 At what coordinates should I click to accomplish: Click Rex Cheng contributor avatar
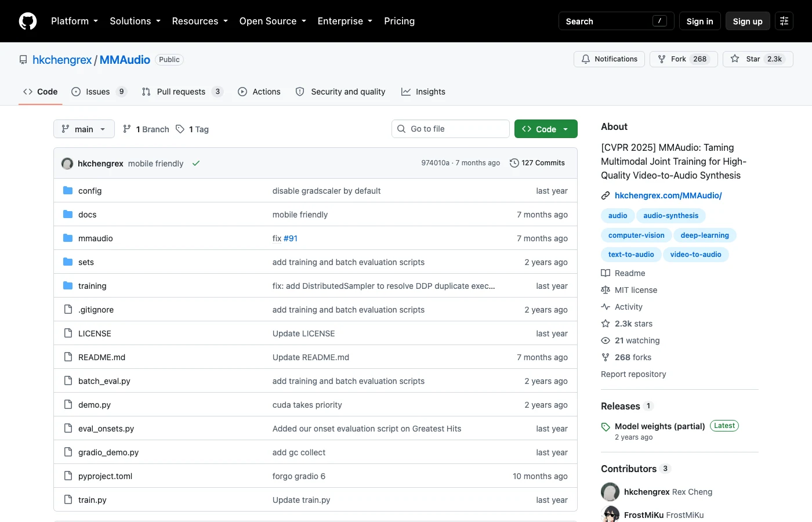coord(610,492)
